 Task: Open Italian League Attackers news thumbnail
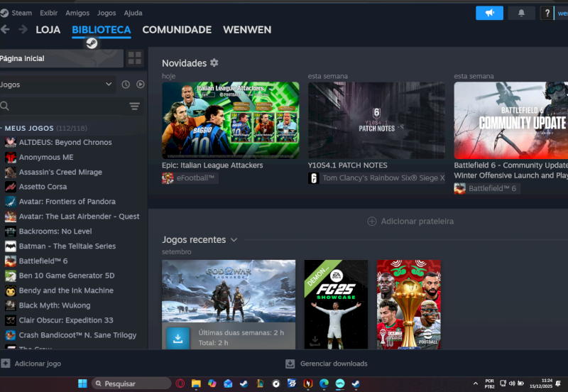coord(230,120)
